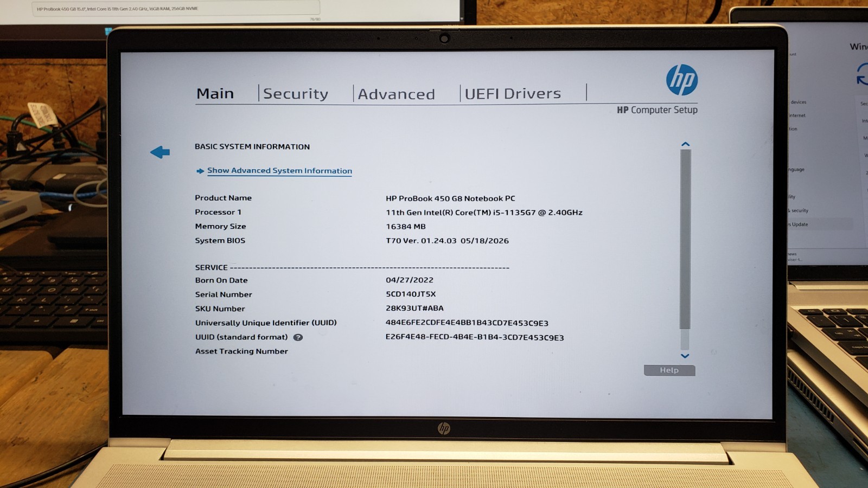The image size is (868, 488).
Task: Select the Born On Date label
Action: pos(221,280)
